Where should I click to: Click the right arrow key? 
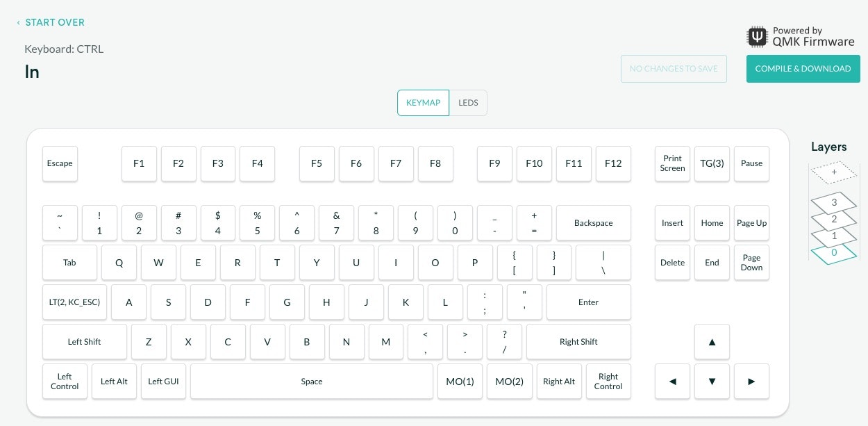(751, 382)
